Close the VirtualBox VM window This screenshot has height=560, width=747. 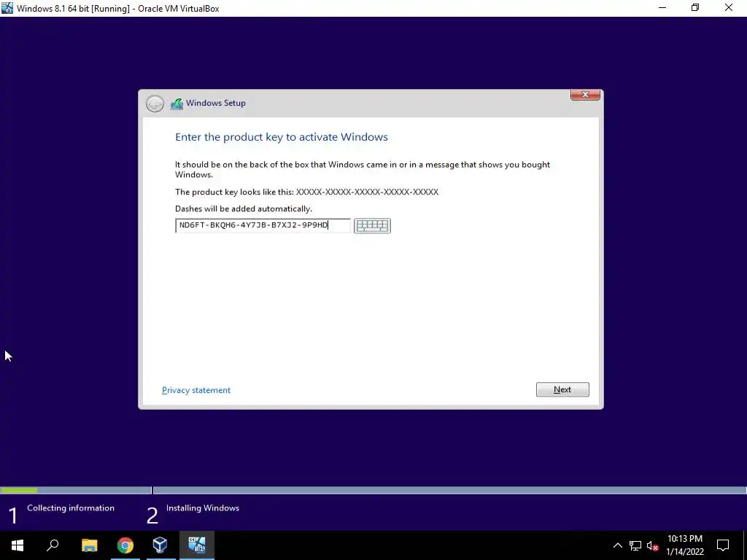(729, 8)
